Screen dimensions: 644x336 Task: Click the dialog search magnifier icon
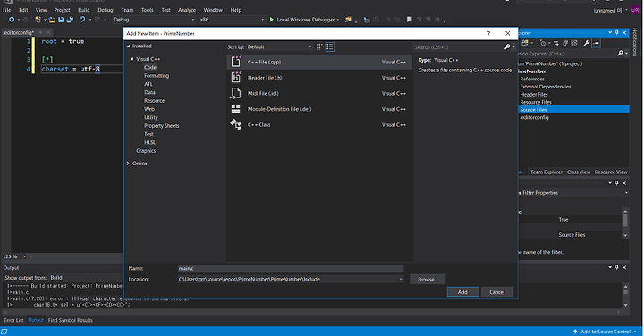[507, 47]
